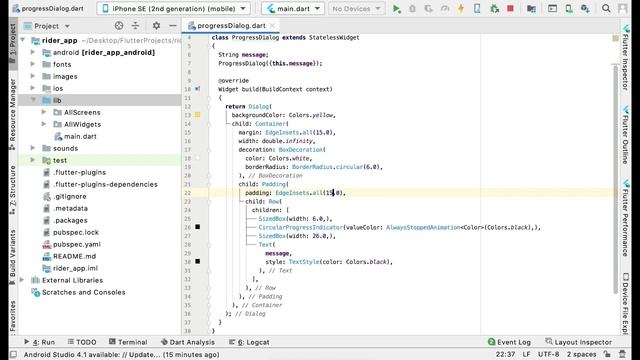The height and width of the screenshot is (360, 640).
Task: Select the test folder
Action: [x=60, y=160]
